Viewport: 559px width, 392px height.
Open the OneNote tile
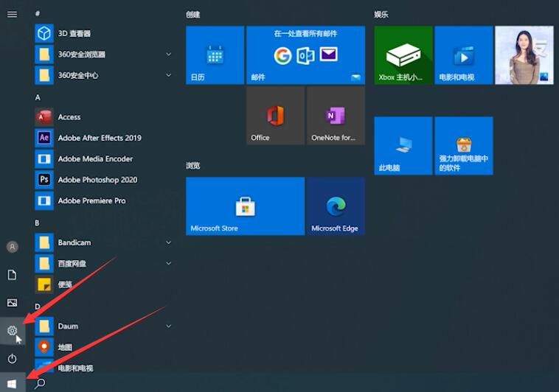336,116
